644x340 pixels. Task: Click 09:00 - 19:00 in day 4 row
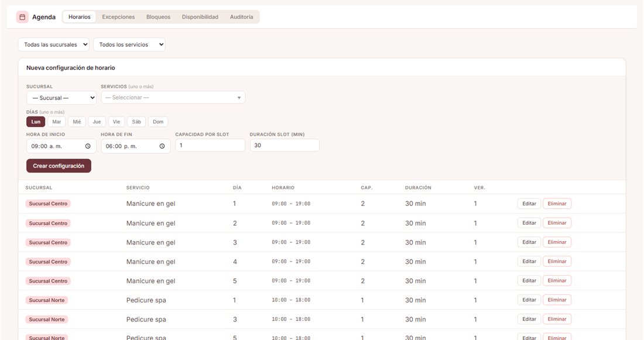(291, 262)
